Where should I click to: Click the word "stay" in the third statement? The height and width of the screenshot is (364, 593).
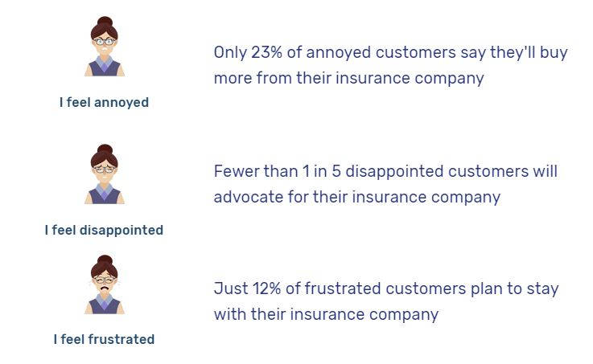[542, 288]
